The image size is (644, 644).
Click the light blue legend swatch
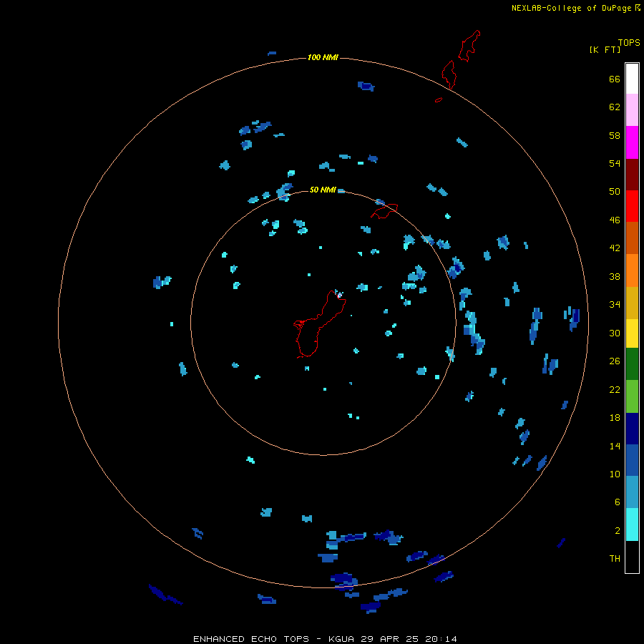pyautogui.click(x=632, y=492)
